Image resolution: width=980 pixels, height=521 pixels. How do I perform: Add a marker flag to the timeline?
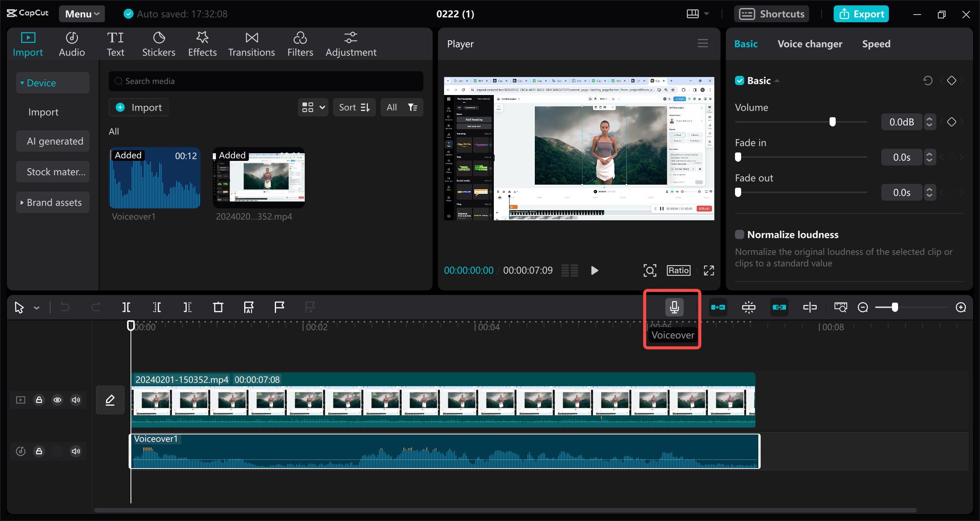279,307
